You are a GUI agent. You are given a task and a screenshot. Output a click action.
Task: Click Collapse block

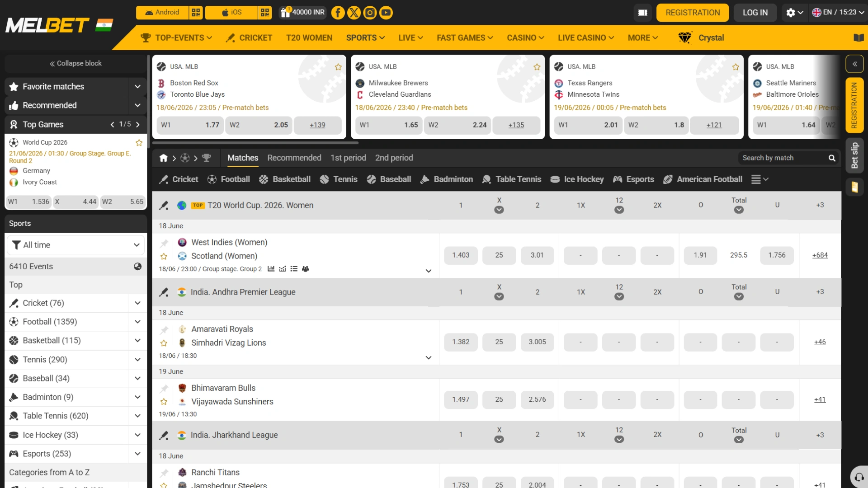coord(75,64)
